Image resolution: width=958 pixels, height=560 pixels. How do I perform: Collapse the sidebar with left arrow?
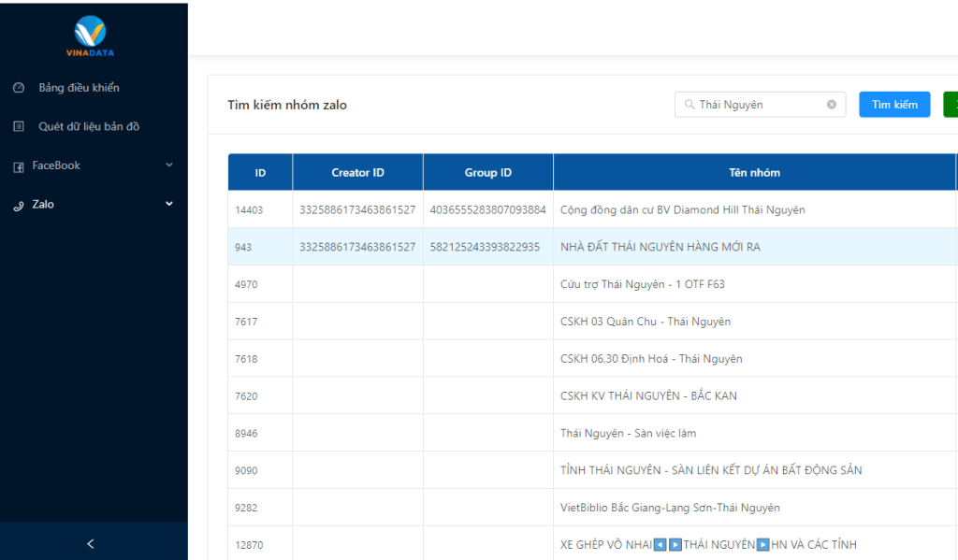pos(91,543)
